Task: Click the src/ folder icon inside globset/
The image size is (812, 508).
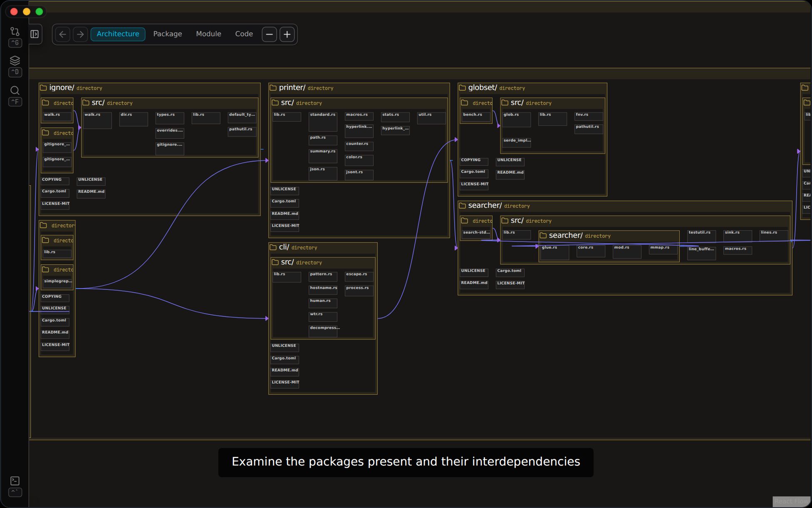Action: pyautogui.click(x=505, y=103)
